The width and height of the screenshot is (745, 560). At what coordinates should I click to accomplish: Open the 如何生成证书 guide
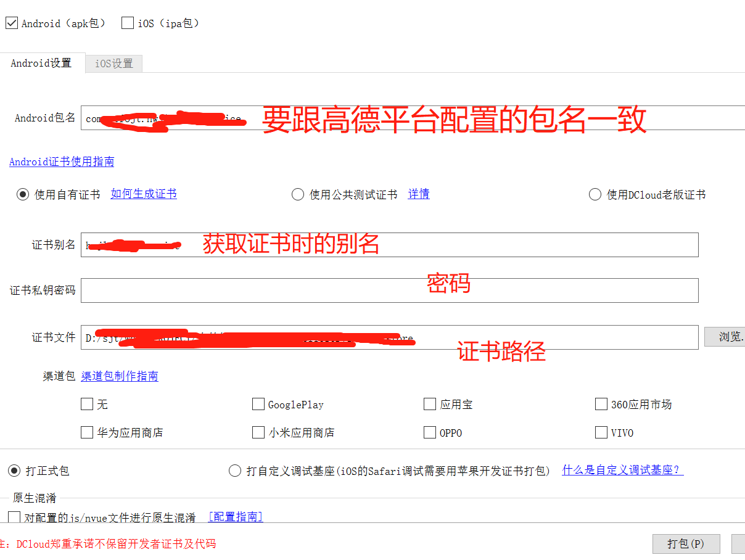(143, 193)
